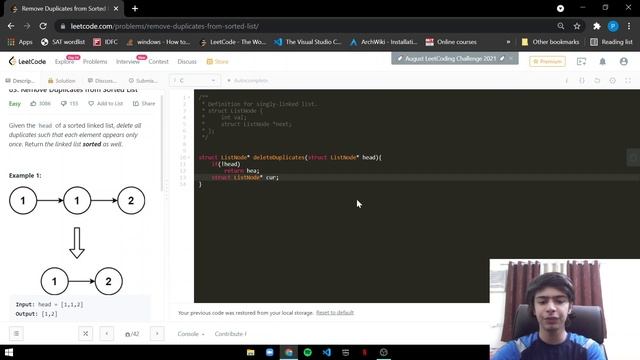Open the Online courses bookmark
This screenshot has width=640, height=360.
[451, 42]
